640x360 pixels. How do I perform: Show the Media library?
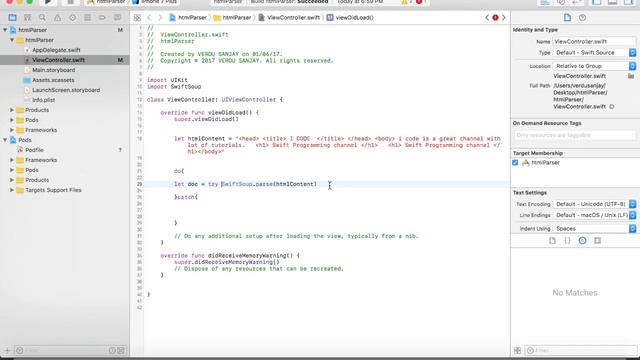click(x=598, y=241)
